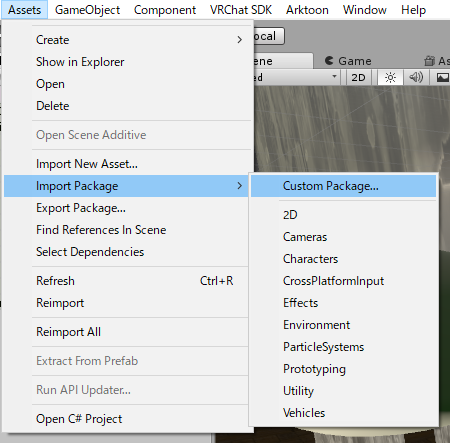Open the shading mode dropdown arrow
Screen dimensions: 450x443
334,77
